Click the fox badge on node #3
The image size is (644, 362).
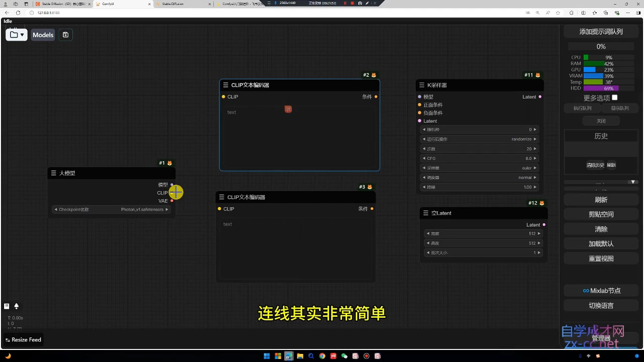tap(370, 187)
